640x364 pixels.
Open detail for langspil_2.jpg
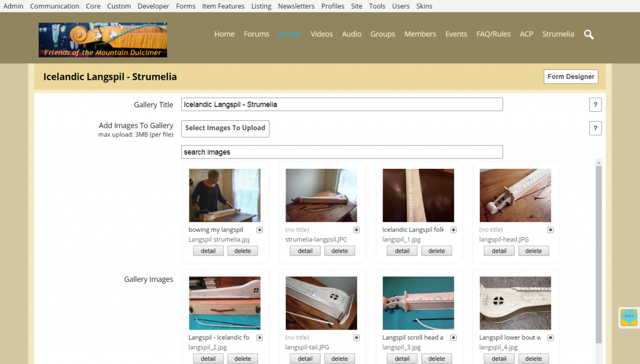[208, 359]
